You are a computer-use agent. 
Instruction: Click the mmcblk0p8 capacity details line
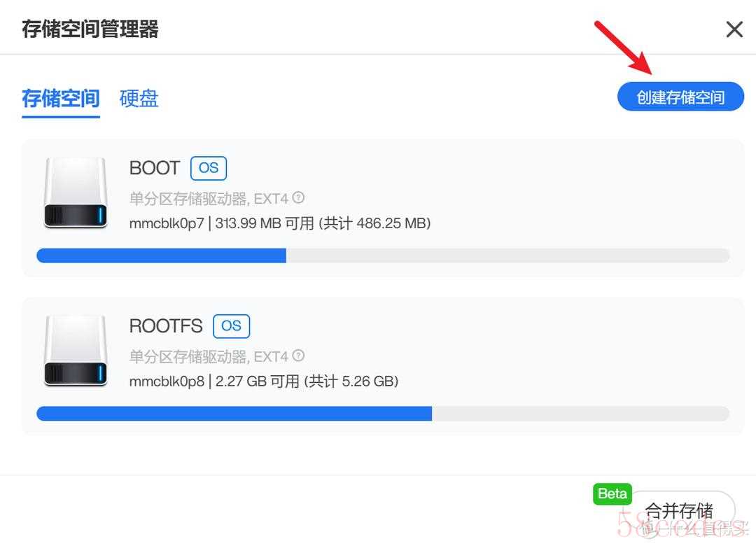point(264,381)
